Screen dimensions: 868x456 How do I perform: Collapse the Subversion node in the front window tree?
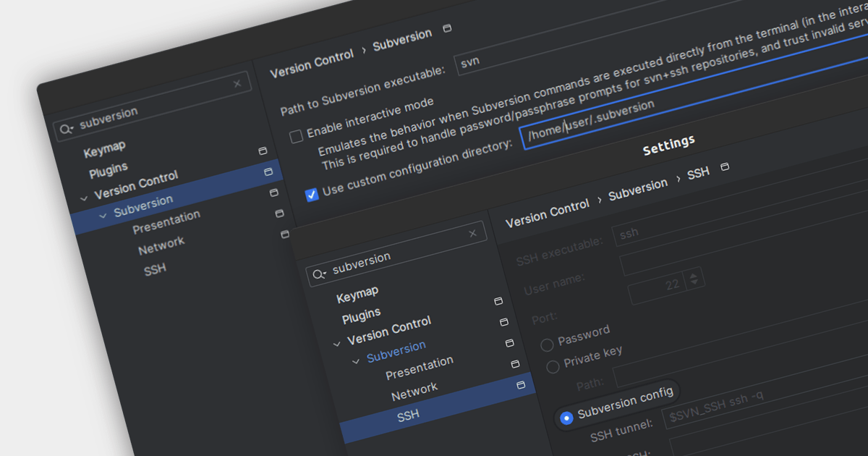point(355,361)
